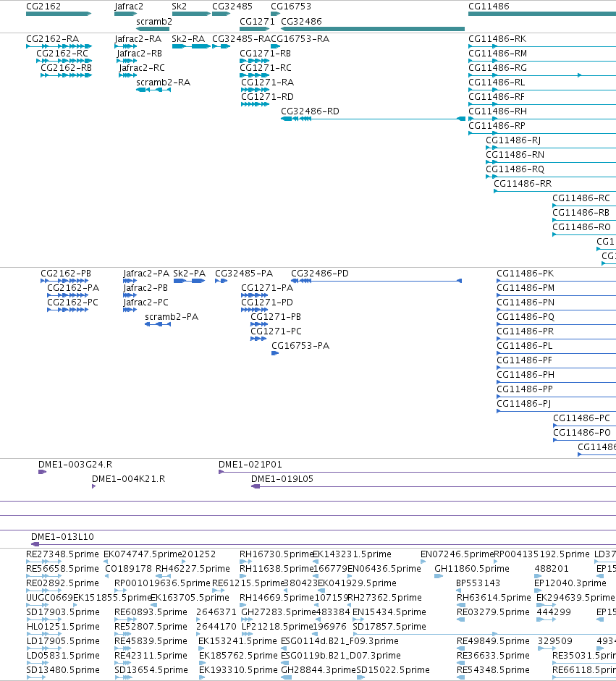Select the CG1271 gene label
Image resolution: width=616 pixels, height=681 pixels.
click(x=257, y=21)
